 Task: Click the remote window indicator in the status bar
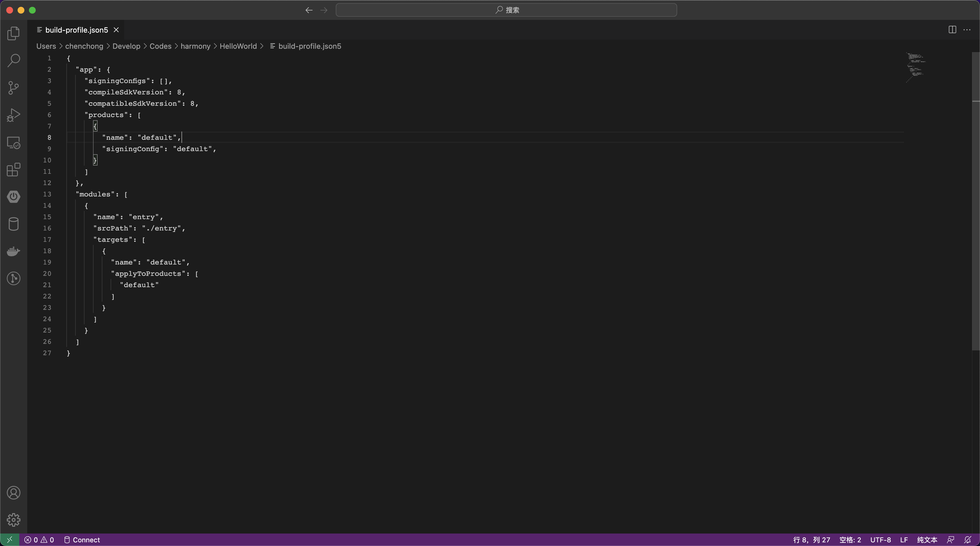(x=10, y=539)
